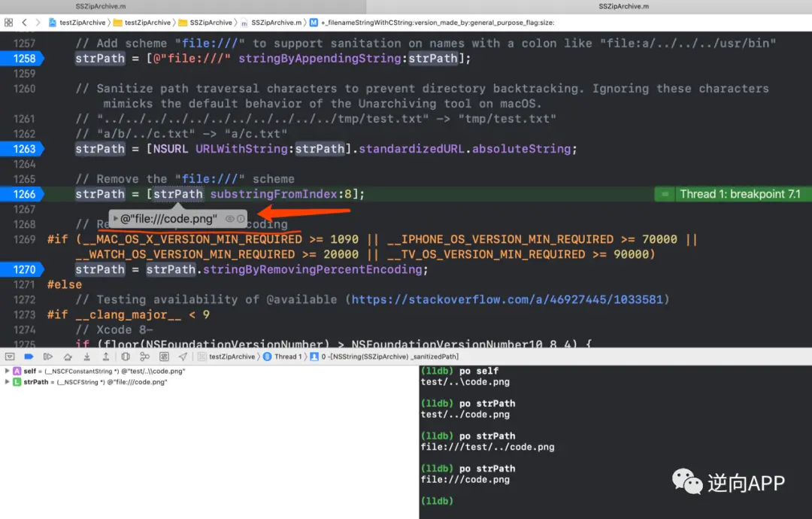The image size is (812, 519).
Task: Click the Quick Look eye icon in popup
Action: click(x=229, y=219)
